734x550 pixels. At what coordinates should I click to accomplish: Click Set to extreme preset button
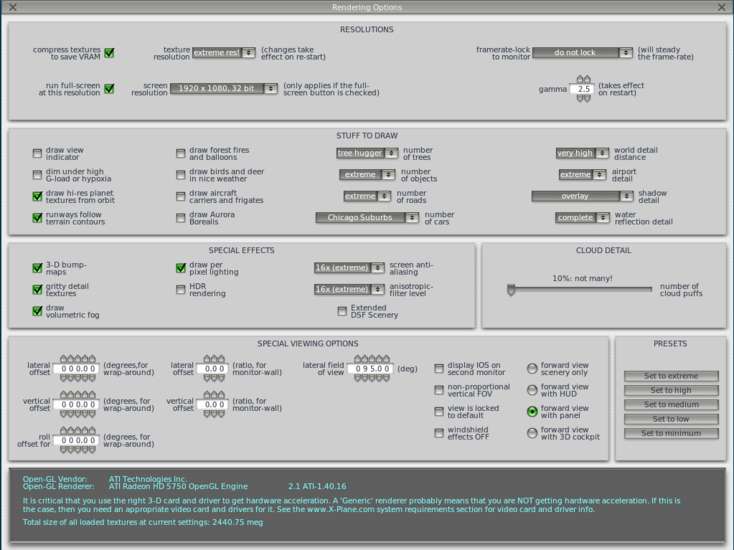pos(671,376)
